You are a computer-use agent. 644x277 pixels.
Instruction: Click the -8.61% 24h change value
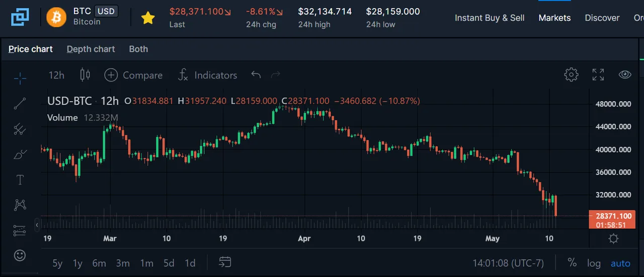click(x=261, y=11)
